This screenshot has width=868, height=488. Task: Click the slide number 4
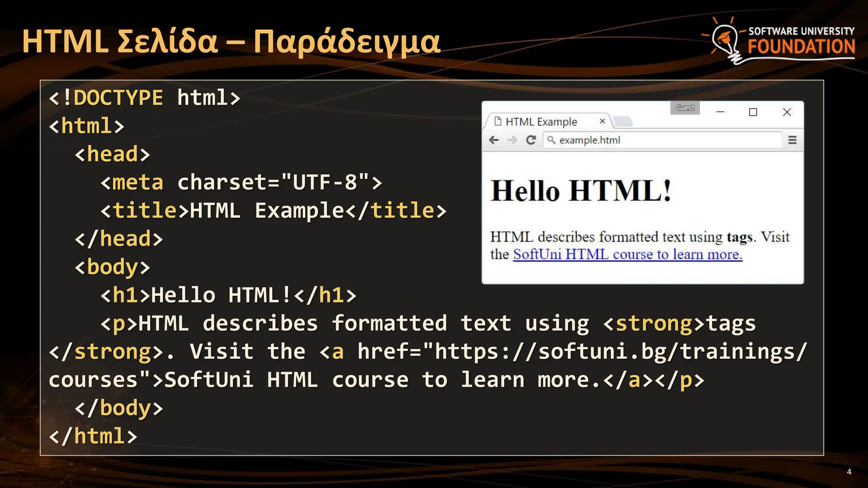click(849, 472)
